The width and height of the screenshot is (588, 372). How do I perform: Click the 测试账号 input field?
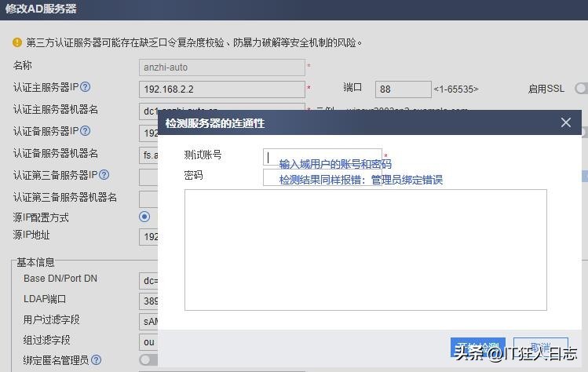click(323, 157)
